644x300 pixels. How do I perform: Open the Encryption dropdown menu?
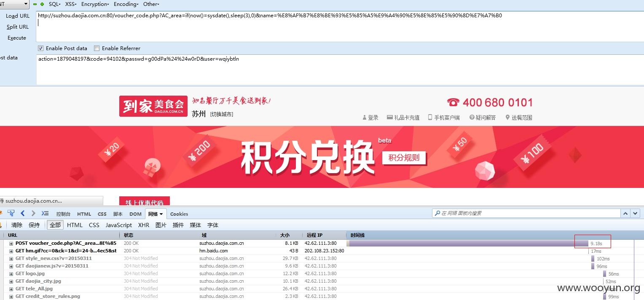95,4
